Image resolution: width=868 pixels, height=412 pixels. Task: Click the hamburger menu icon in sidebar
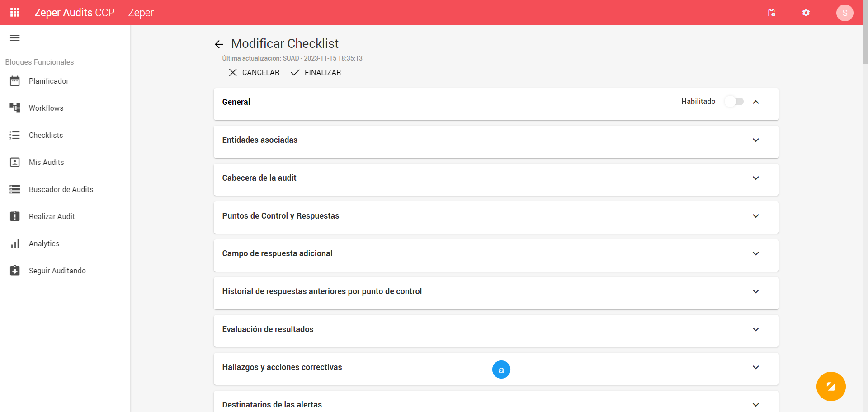(x=15, y=38)
